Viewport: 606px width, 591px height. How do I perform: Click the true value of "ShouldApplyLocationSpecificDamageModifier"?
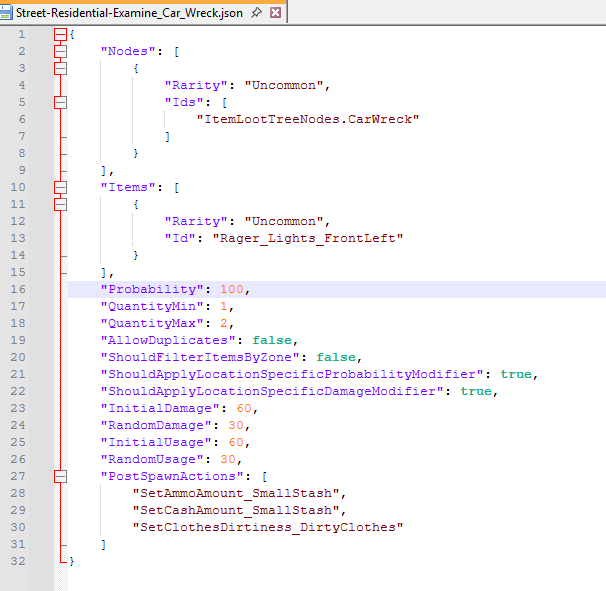476,391
